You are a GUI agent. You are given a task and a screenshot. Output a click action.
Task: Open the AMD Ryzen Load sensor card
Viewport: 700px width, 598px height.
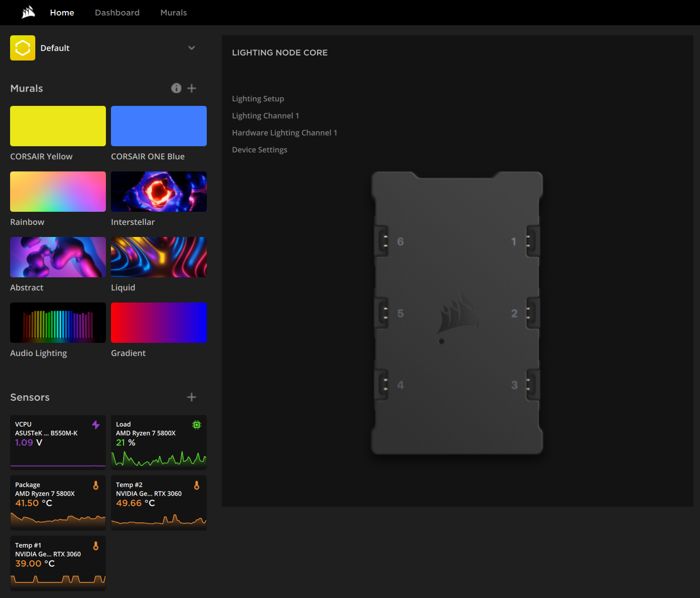point(159,442)
